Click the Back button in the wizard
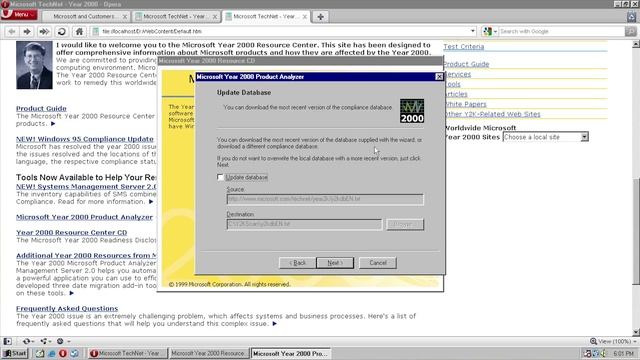Image resolution: width=640 pixels, height=360 pixels. (297, 263)
